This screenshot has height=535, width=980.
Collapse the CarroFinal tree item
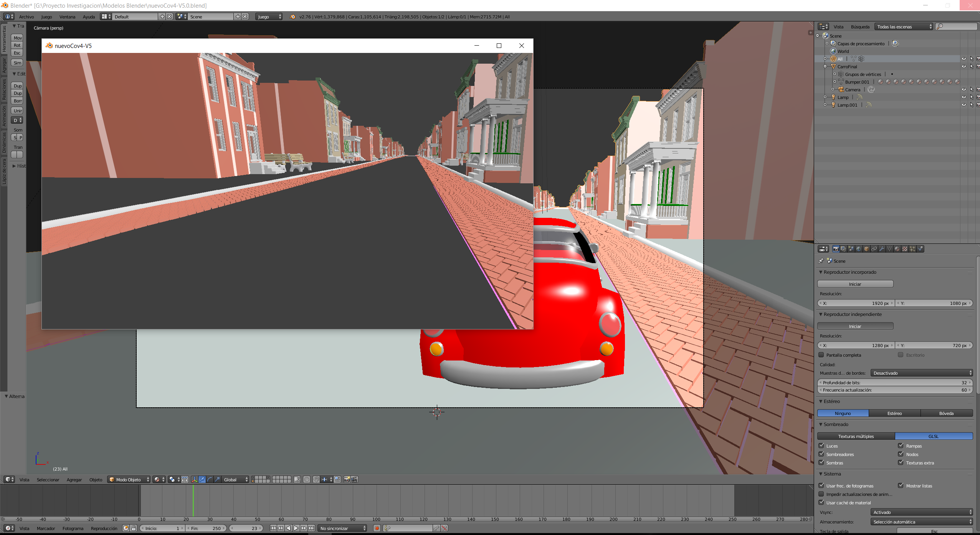coord(825,66)
